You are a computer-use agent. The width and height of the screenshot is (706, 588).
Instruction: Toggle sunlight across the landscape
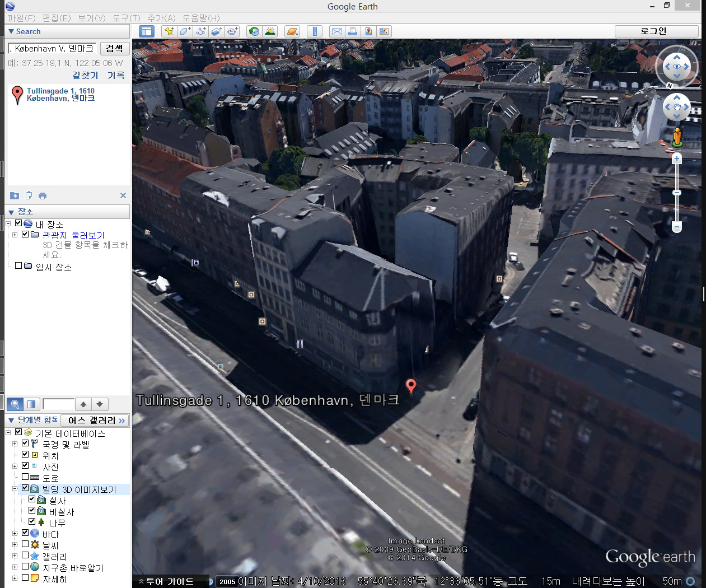(270, 31)
